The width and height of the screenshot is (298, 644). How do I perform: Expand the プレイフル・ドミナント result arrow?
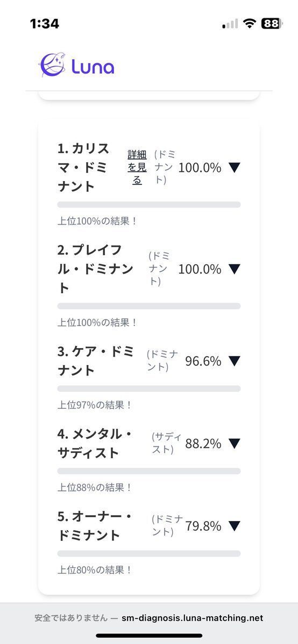(234, 269)
